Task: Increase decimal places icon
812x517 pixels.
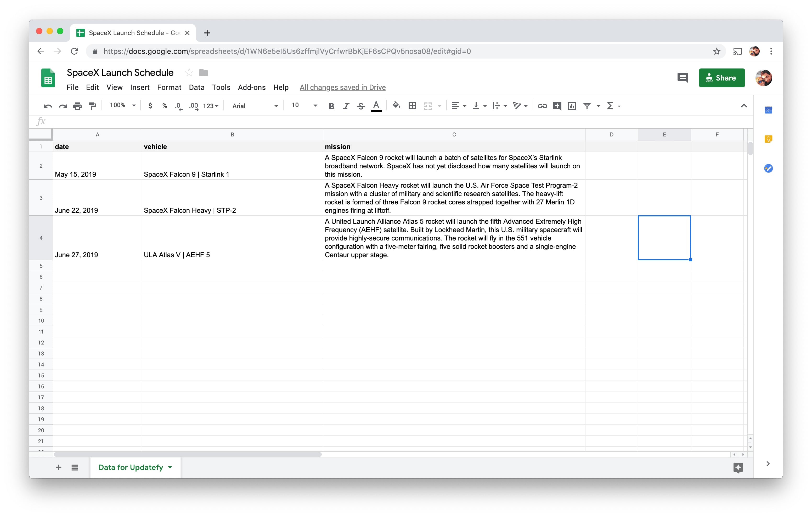Action: (194, 106)
